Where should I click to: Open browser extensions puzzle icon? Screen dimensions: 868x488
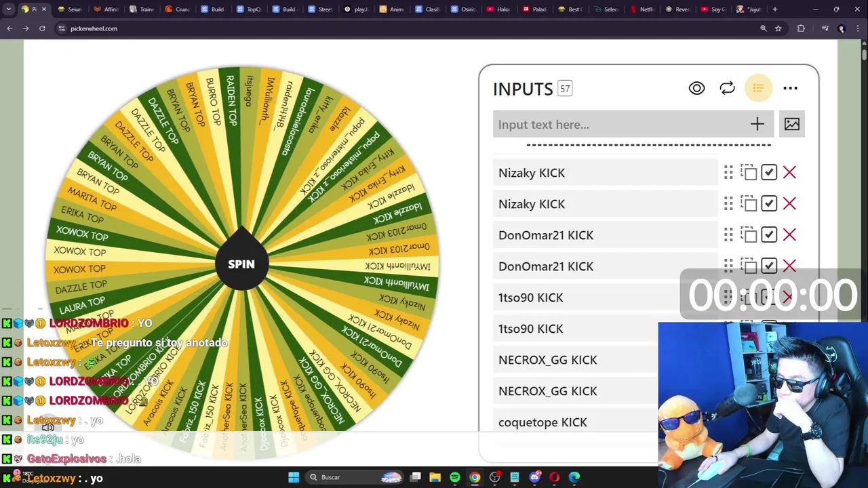point(801,28)
